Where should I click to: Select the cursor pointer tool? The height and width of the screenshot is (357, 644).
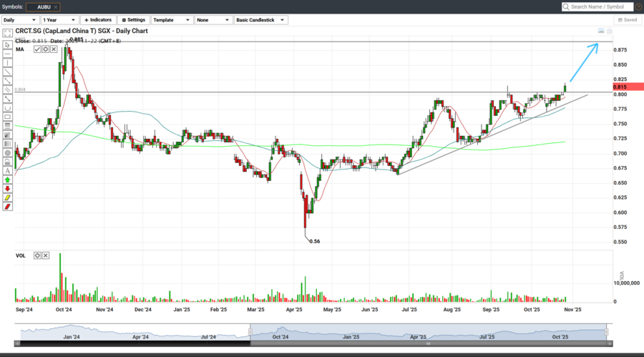click(x=7, y=44)
